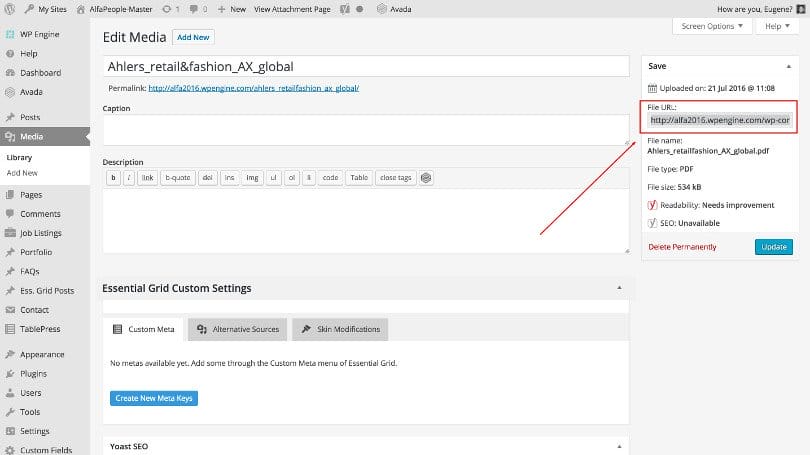This screenshot has width=810, height=455.
Task: Click the blue Update button
Action: [773, 247]
